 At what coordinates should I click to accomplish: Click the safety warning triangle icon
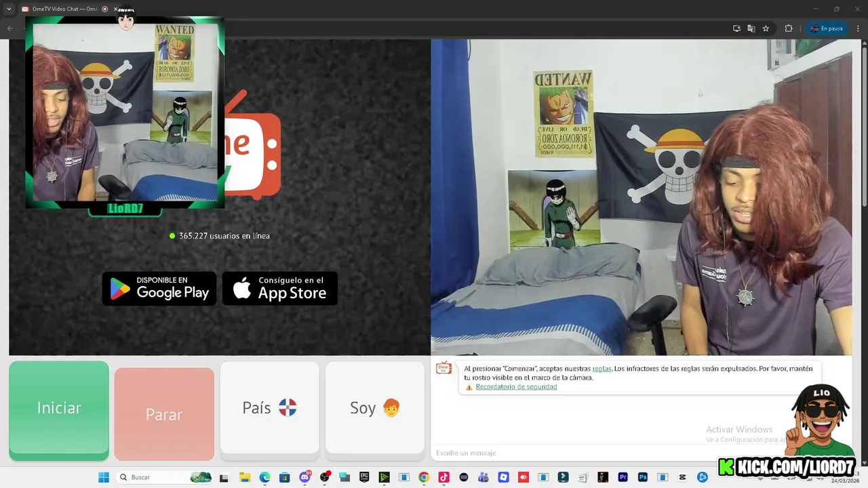point(469,387)
